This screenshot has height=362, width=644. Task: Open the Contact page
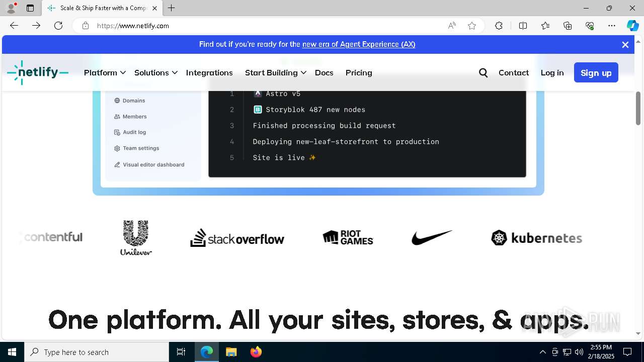pos(514,73)
